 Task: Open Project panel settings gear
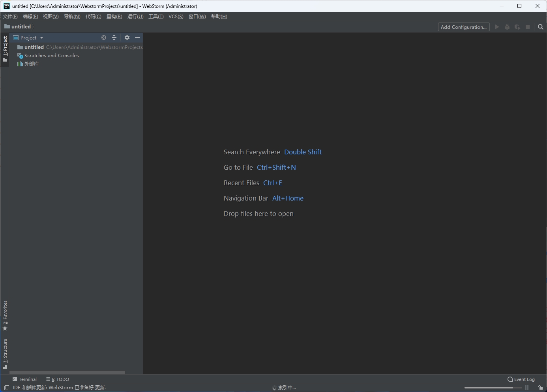pyautogui.click(x=127, y=38)
